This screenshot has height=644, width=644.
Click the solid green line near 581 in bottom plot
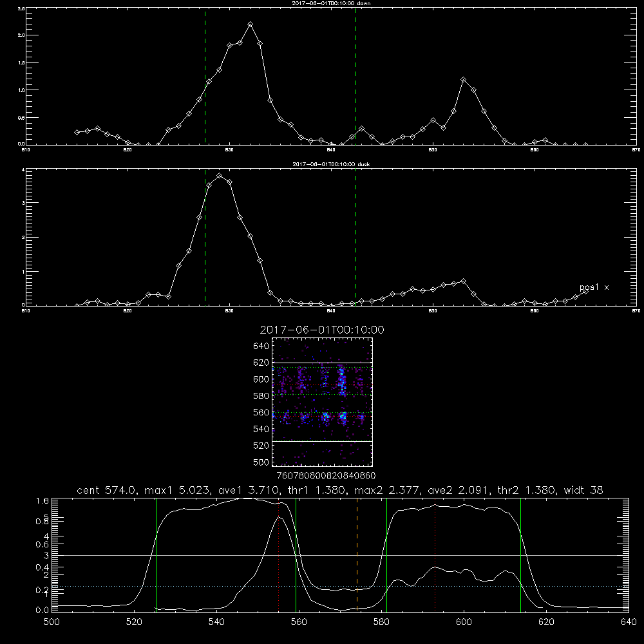386,554
